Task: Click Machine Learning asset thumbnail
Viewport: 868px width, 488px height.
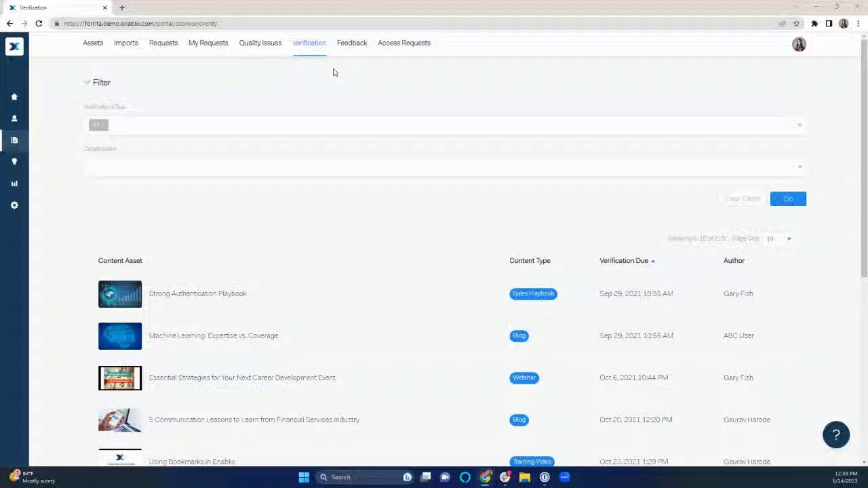Action: pos(120,336)
